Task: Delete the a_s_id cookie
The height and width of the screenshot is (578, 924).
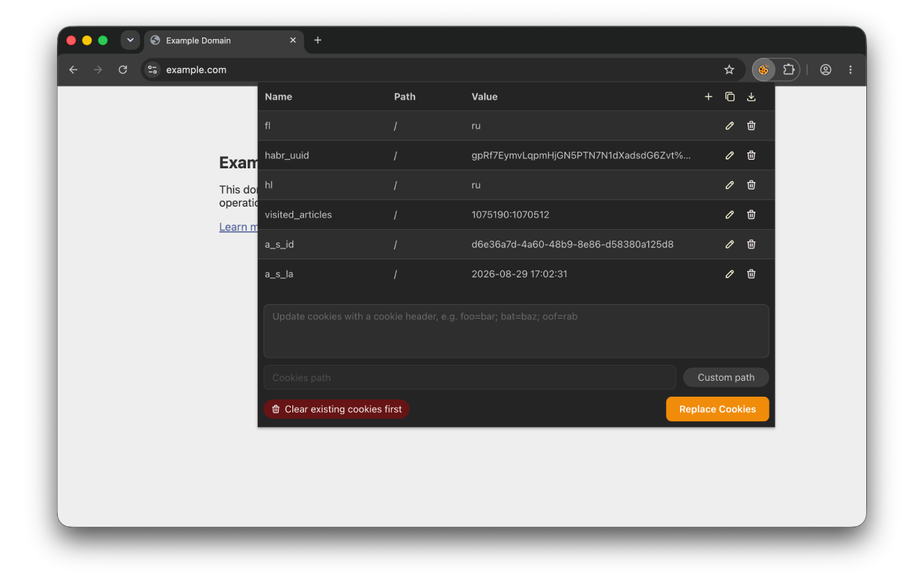Action: 751,244
